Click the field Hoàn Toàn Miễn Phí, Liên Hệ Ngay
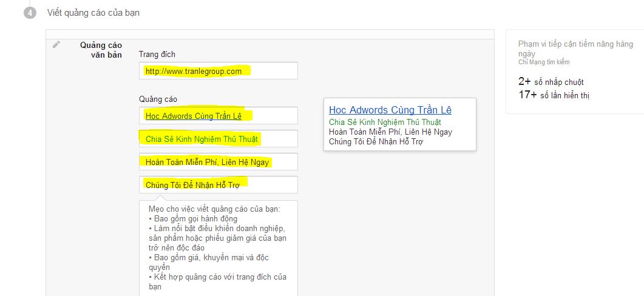This screenshot has height=296, width=644. (219, 161)
